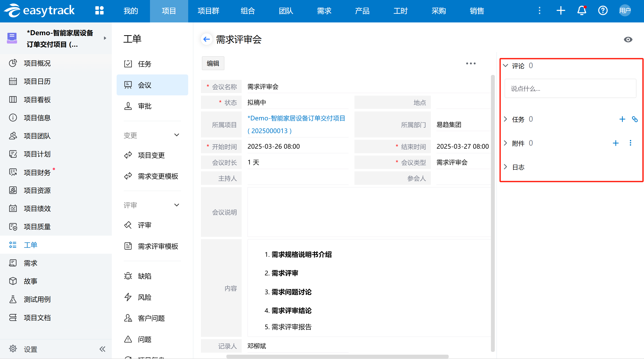
Task: Click the help question mark icon
Action: (603, 11)
